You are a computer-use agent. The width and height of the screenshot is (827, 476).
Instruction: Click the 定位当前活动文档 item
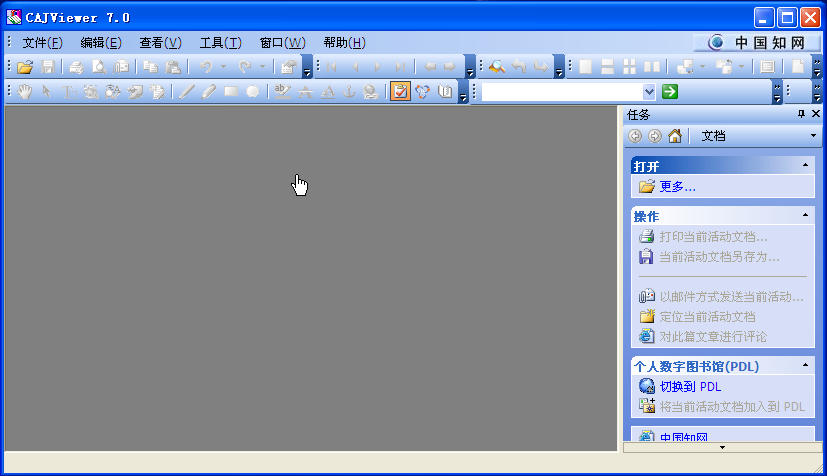(x=707, y=317)
